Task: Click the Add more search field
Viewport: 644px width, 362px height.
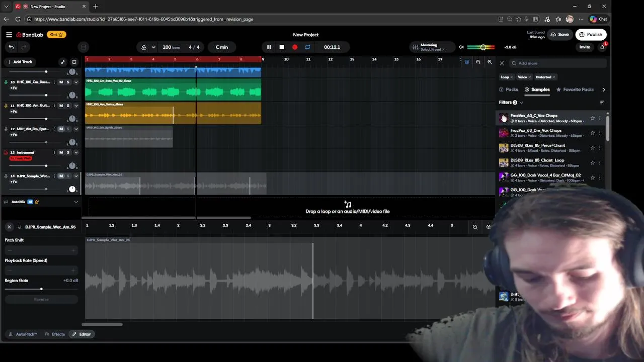Action: [557, 63]
